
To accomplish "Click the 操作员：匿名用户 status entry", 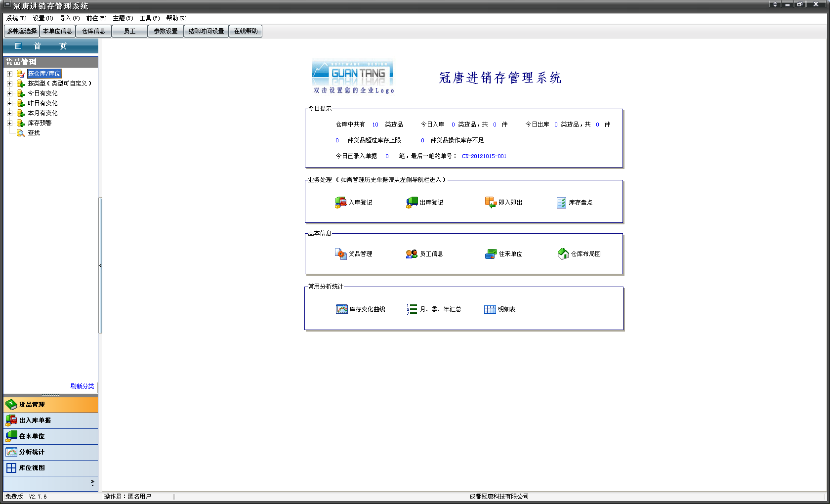I will [x=127, y=497].
